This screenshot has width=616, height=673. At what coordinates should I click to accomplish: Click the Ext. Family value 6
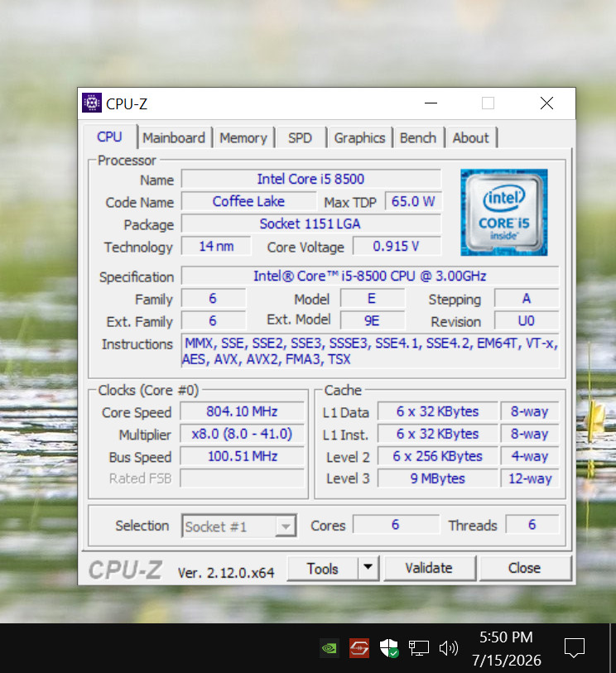coord(214,320)
